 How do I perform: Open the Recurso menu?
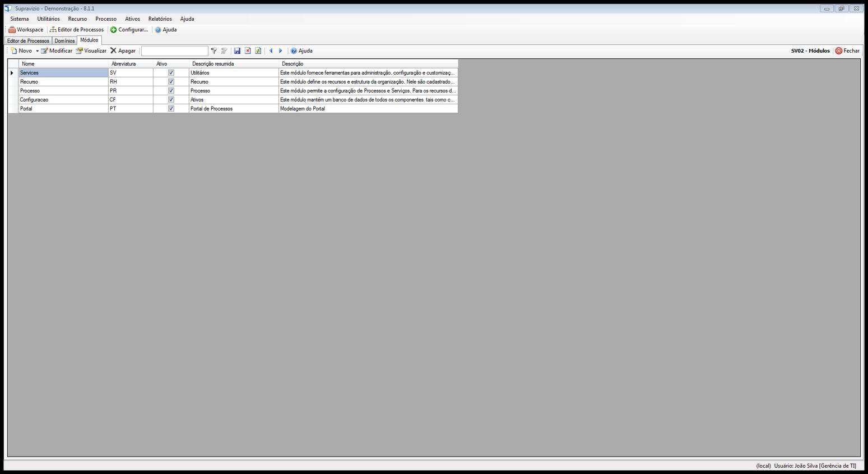tap(77, 19)
